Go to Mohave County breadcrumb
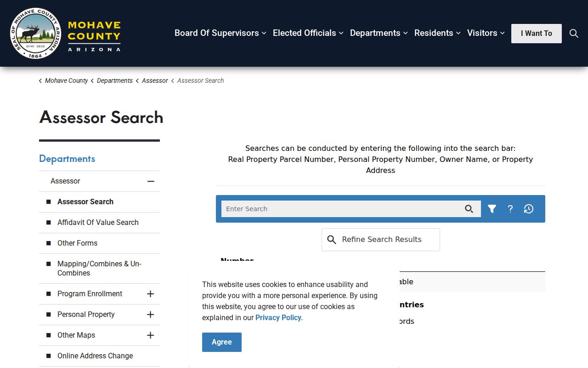The image size is (588, 368). click(x=66, y=80)
